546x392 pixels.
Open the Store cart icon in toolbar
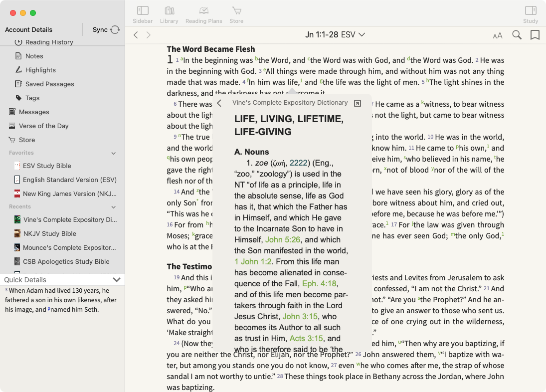pyautogui.click(x=236, y=15)
